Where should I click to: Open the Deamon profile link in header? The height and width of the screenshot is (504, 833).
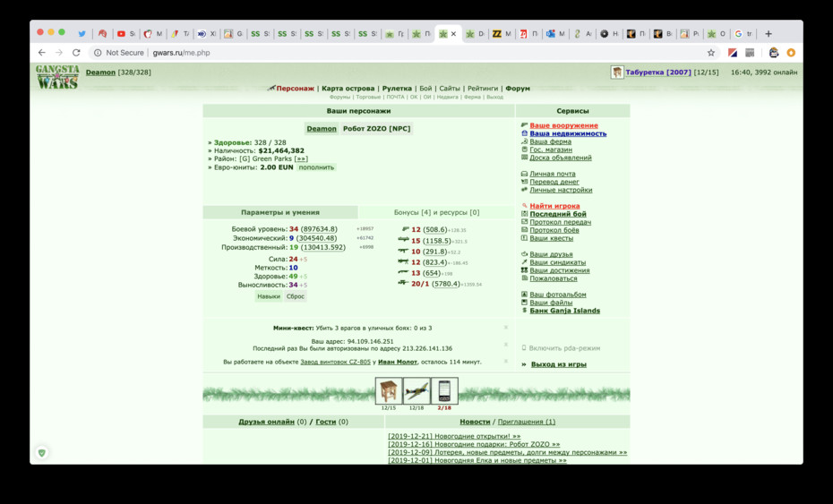100,73
